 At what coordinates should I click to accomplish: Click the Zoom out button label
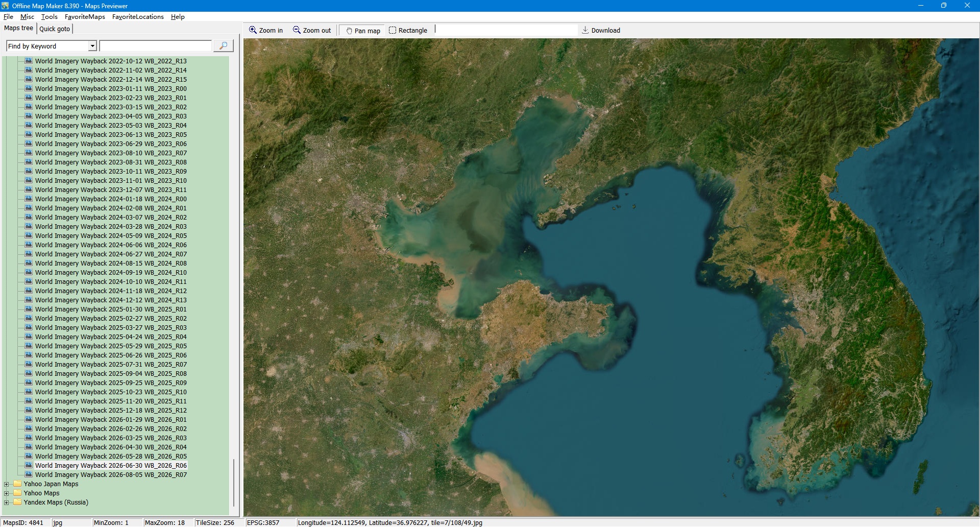317,31
